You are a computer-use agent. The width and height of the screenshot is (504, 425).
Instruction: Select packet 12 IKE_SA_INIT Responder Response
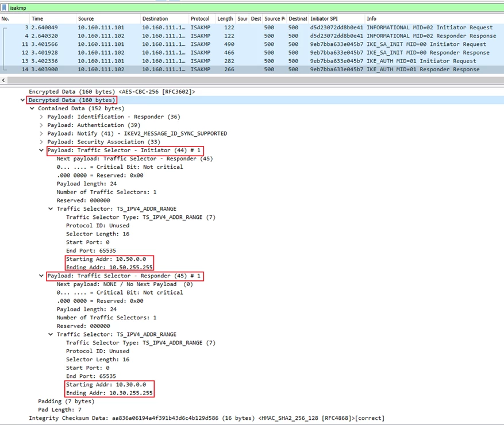point(252,53)
